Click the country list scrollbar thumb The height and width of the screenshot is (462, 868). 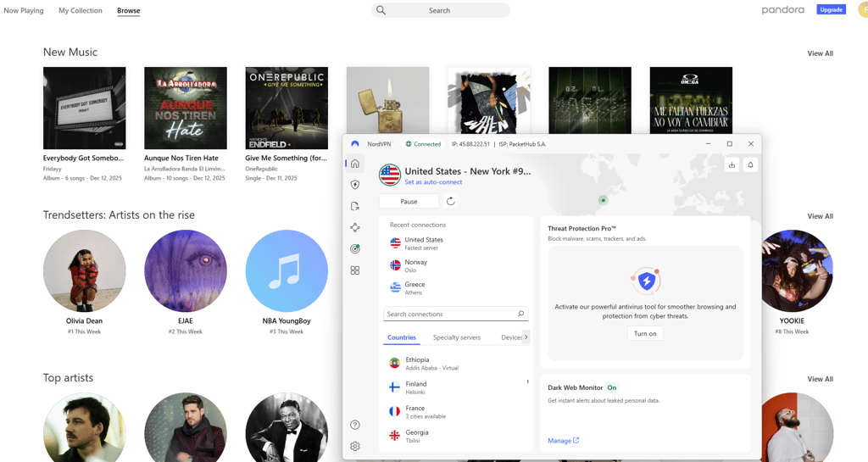527,381
